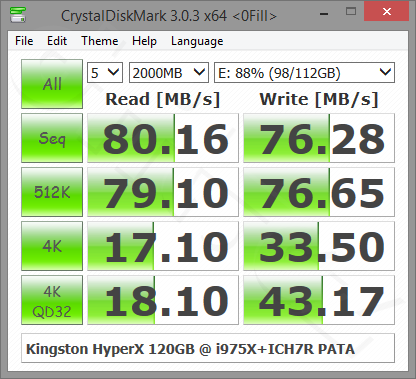Click the Seq write result 76.28
The width and height of the screenshot is (416, 379).
319,138
